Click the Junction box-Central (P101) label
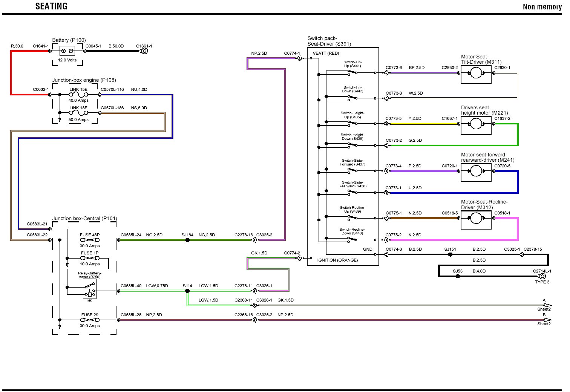The image size is (570, 392). point(84,219)
